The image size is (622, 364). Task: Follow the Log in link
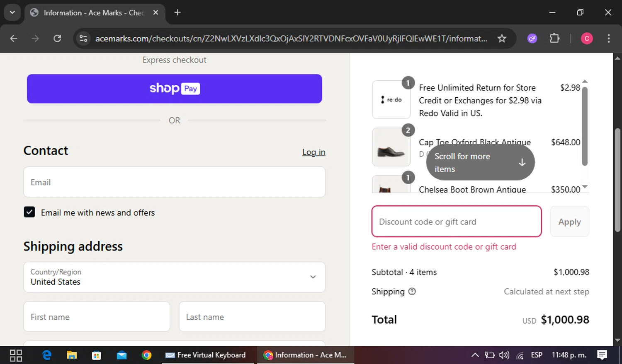click(313, 152)
